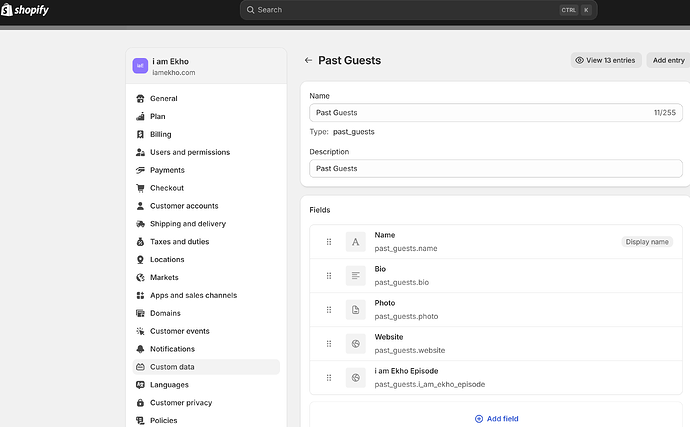Click Add field link
690x427 pixels.
click(x=496, y=418)
